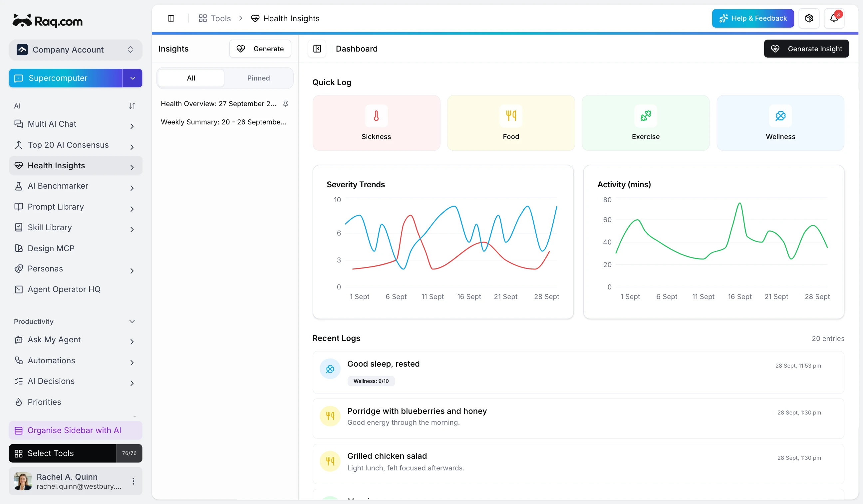Expand the Automations chevron
This screenshot has width=863, height=504.
132,362
